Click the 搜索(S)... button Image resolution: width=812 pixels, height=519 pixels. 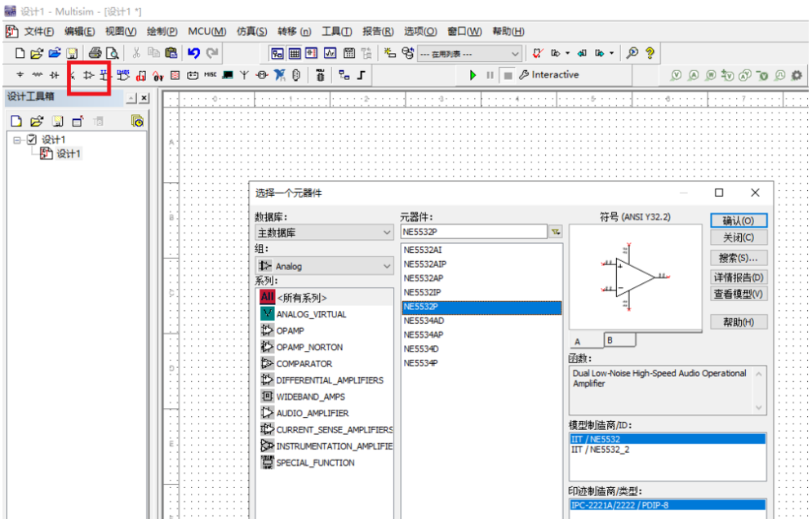point(738,258)
